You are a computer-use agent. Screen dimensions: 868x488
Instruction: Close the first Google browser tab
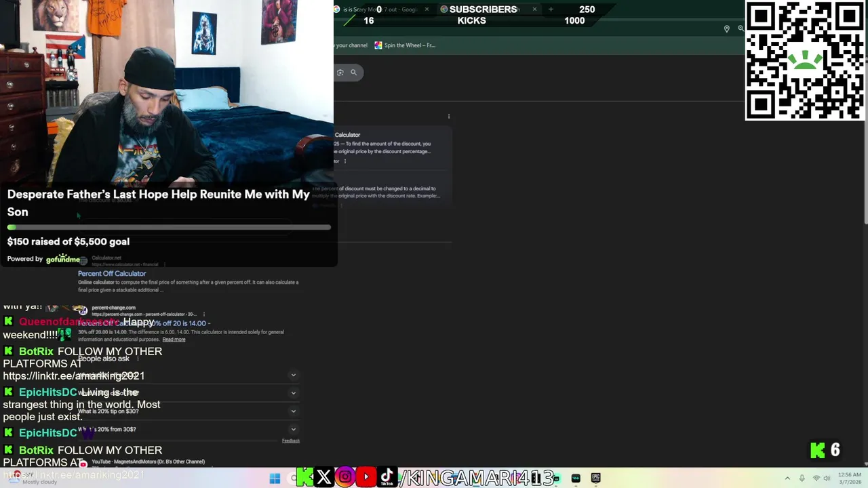pyautogui.click(x=427, y=9)
